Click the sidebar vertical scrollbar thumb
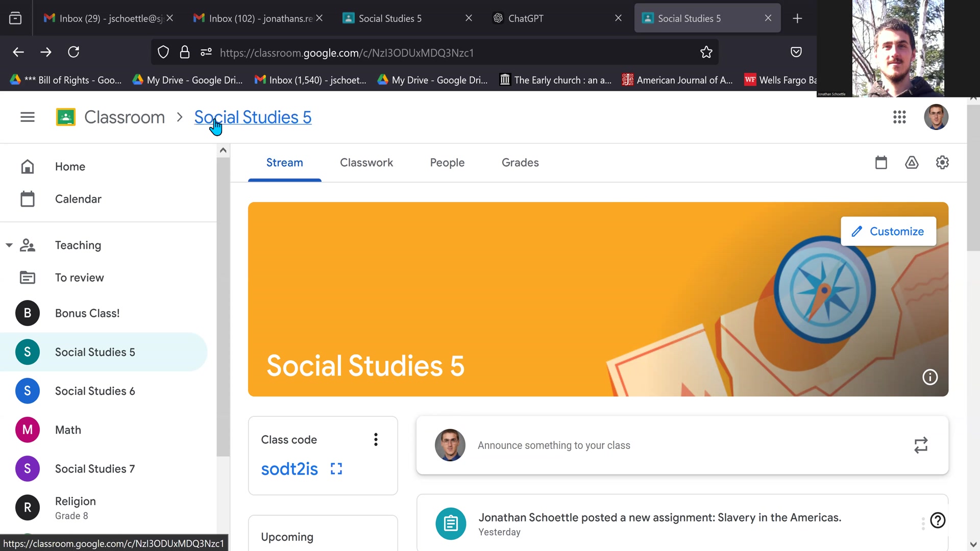 click(223, 306)
